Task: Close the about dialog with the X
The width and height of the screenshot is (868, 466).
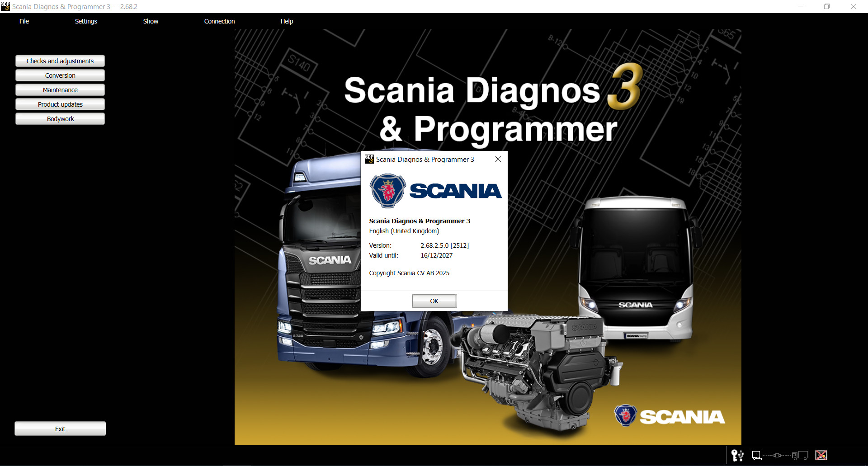Action: [498, 159]
